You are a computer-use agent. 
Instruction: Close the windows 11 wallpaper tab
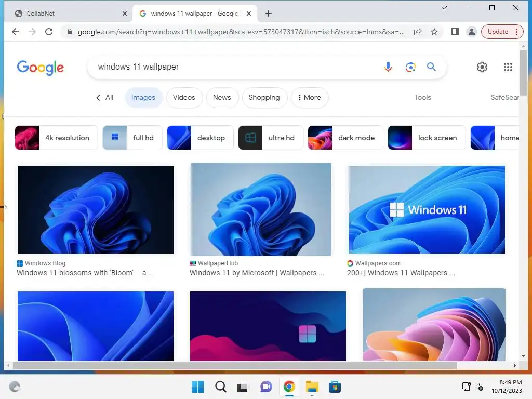(x=249, y=14)
